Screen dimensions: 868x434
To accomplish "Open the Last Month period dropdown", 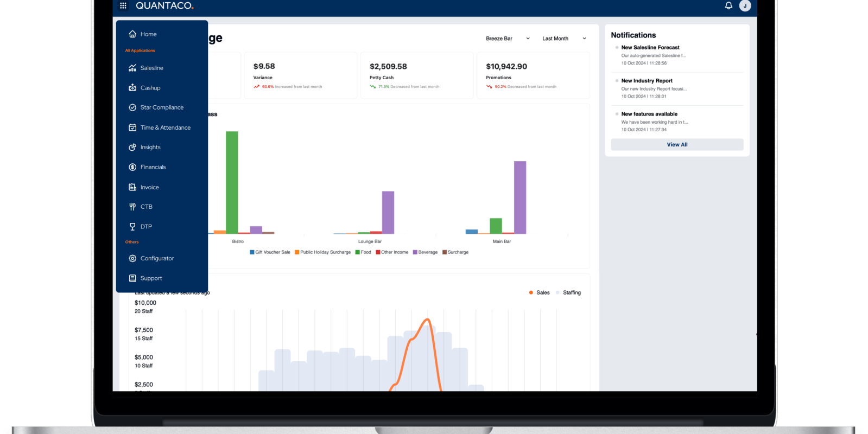I will click(563, 39).
